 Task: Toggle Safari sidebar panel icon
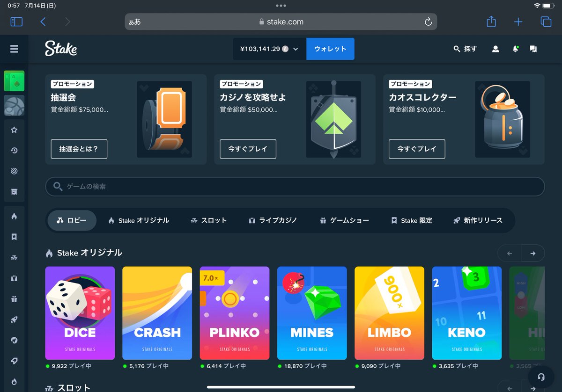(x=16, y=22)
